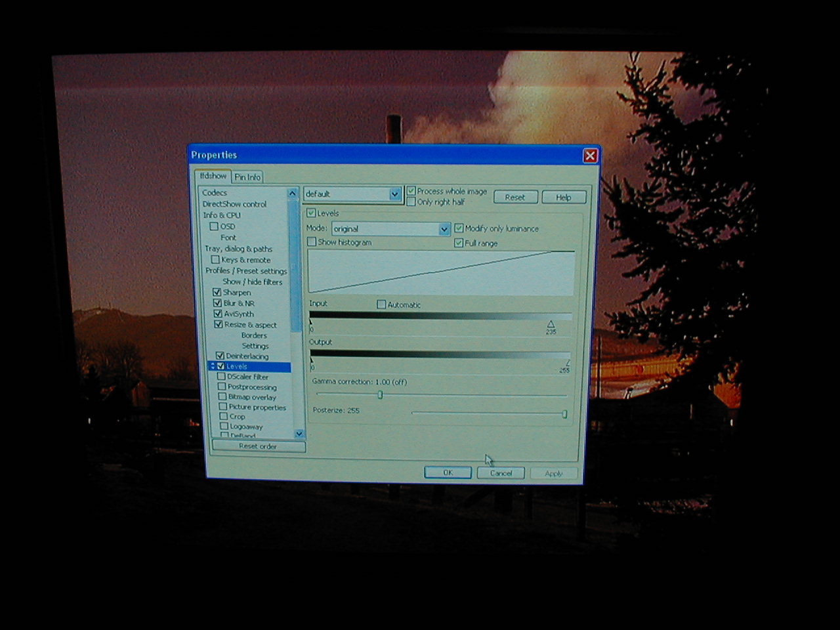The image size is (840, 630).
Task: Toggle the Full range checkbox
Action: pyautogui.click(x=459, y=243)
